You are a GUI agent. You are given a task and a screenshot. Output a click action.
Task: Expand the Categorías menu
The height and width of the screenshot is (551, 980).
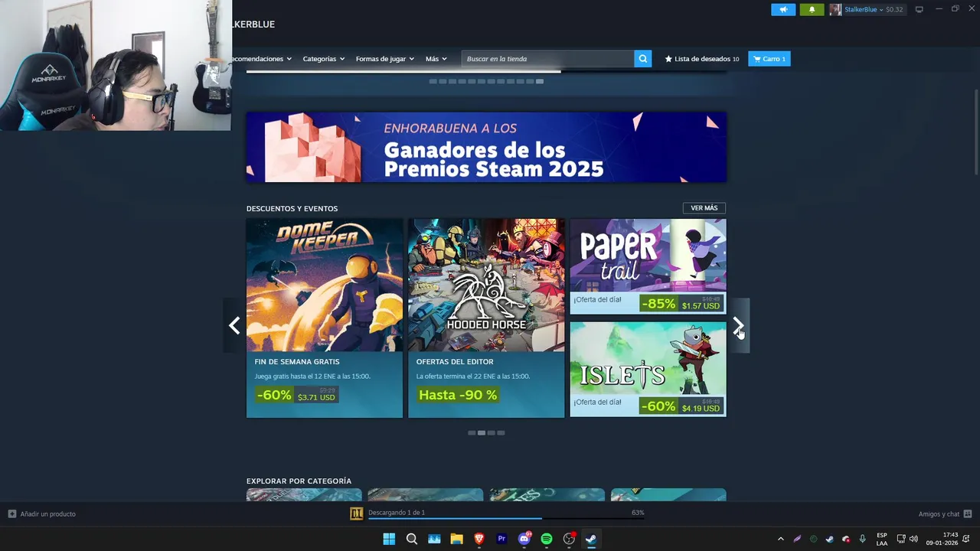tap(323, 59)
